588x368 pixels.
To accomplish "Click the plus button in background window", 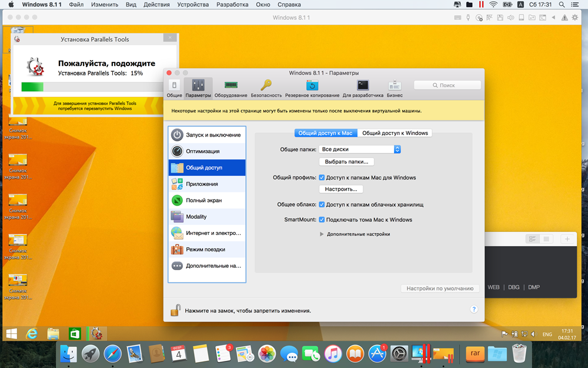I will (x=567, y=239).
